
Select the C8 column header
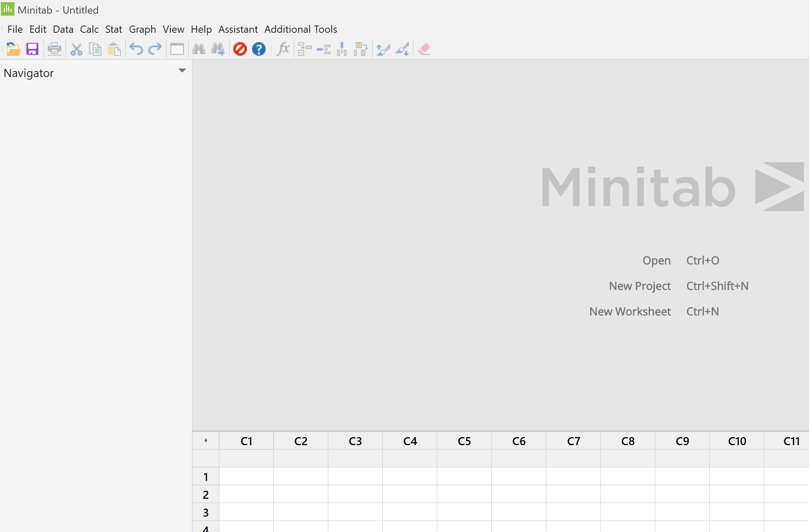pos(628,441)
